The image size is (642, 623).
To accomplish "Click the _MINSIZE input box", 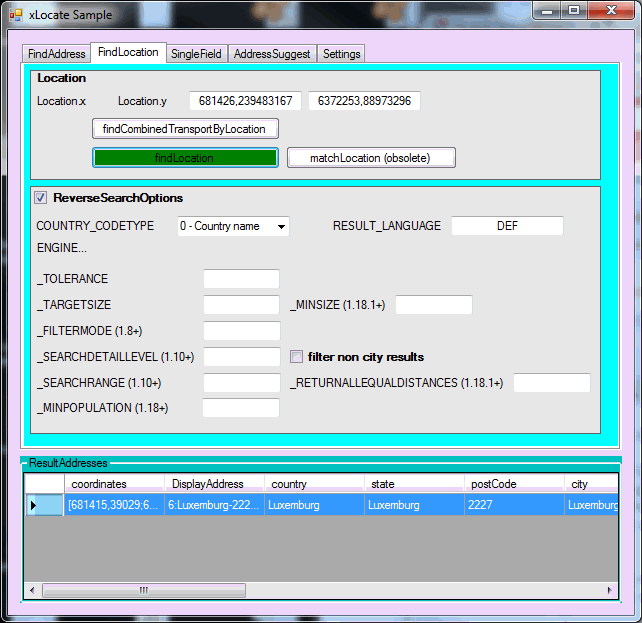I will 433,305.
